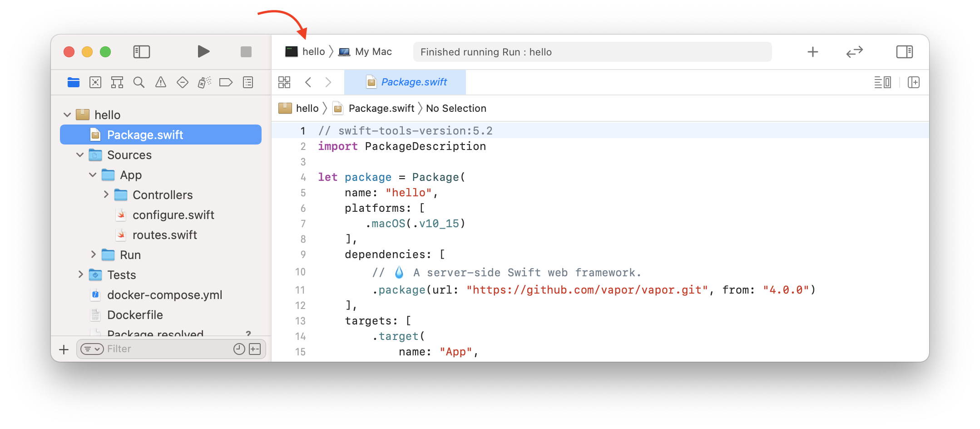Toggle the right inspector panel
Image resolution: width=980 pixels, height=429 pixels.
pos(904,51)
